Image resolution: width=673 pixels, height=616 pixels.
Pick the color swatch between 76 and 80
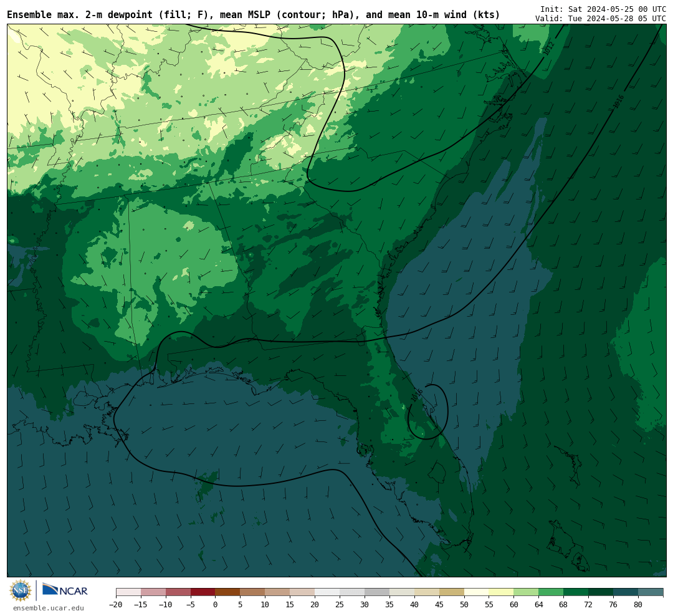[626, 592]
